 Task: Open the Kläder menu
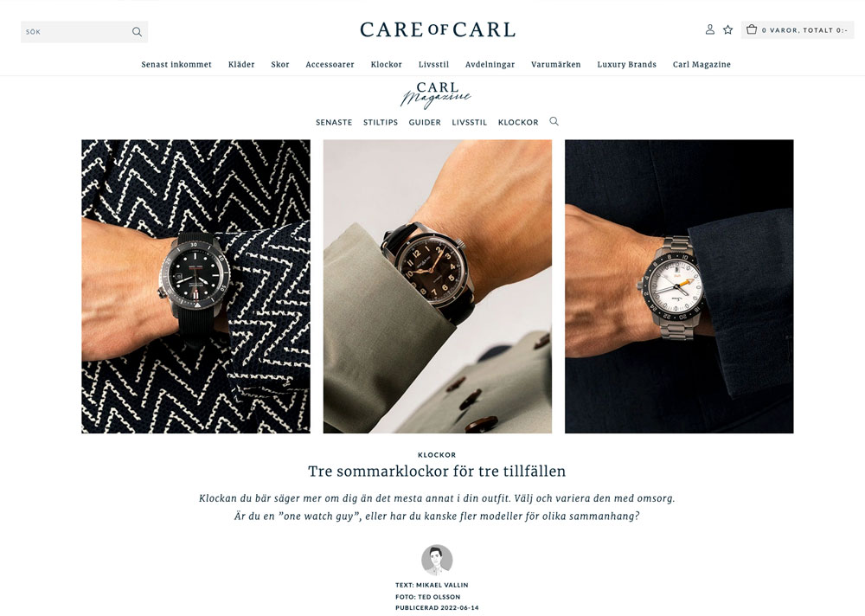[x=241, y=65]
